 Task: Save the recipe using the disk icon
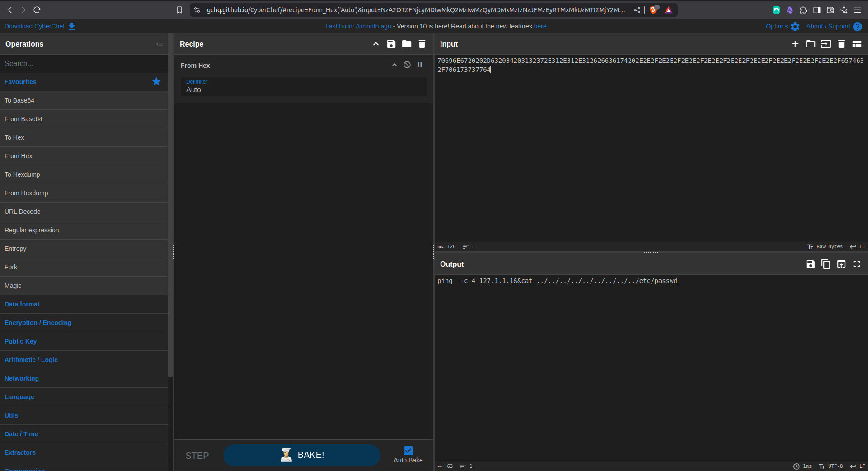click(391, 44)
